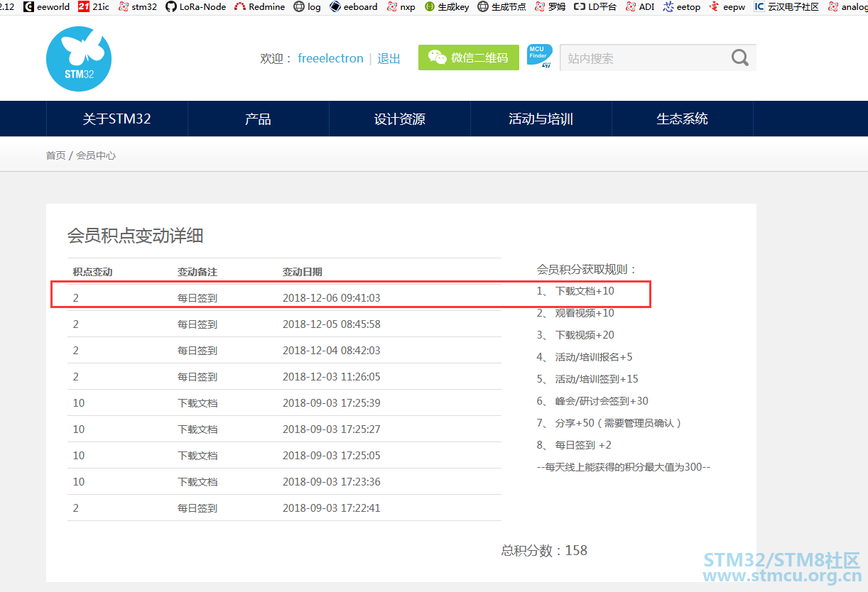Open the stm32 bookmark

click(138, 6)
